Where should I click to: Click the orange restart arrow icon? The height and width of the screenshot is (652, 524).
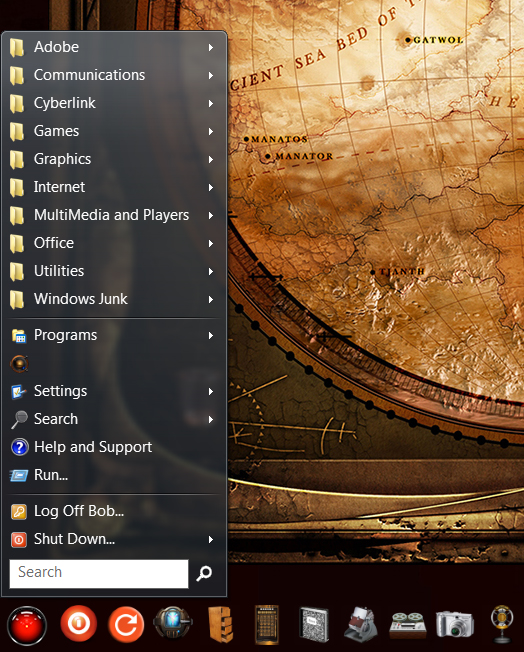(x=126, y=624)
